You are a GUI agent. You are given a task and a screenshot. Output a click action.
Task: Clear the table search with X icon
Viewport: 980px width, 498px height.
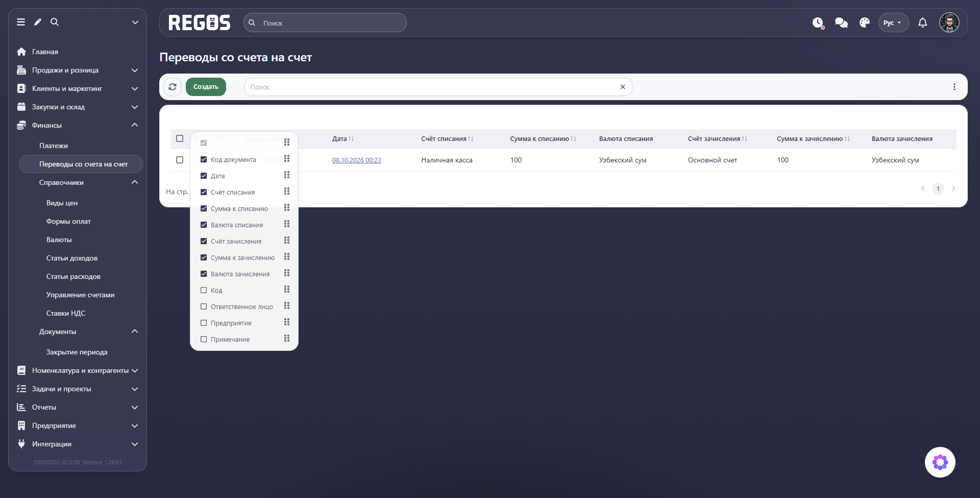623,87
